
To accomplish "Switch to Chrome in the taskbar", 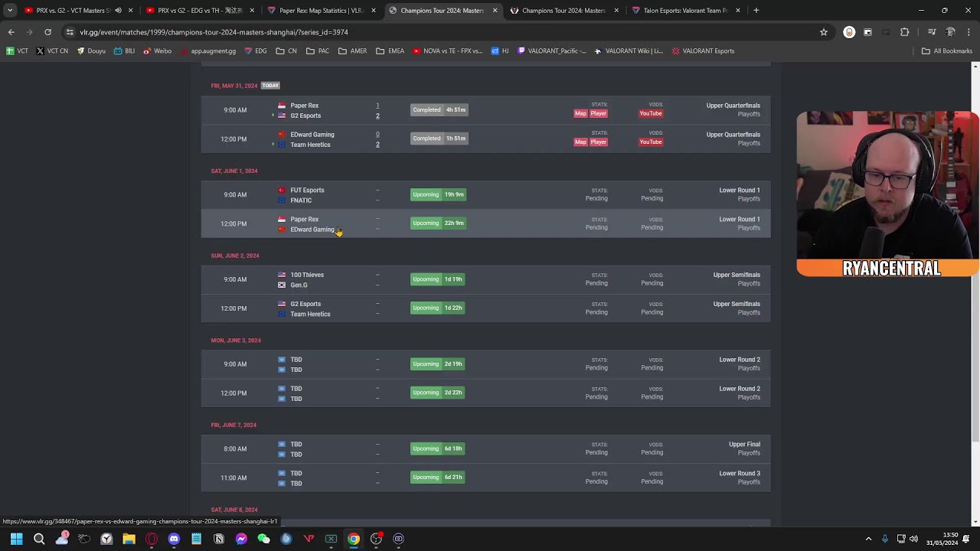I will point(354,539).
